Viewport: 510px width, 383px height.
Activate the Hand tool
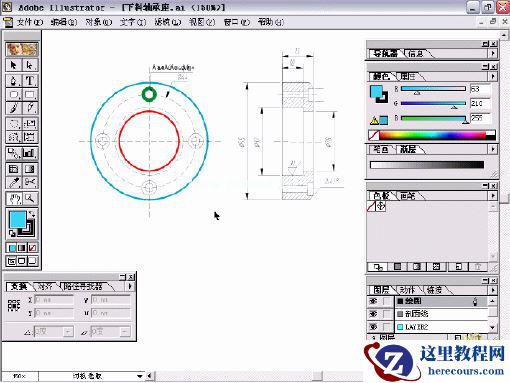pos(14,199)
